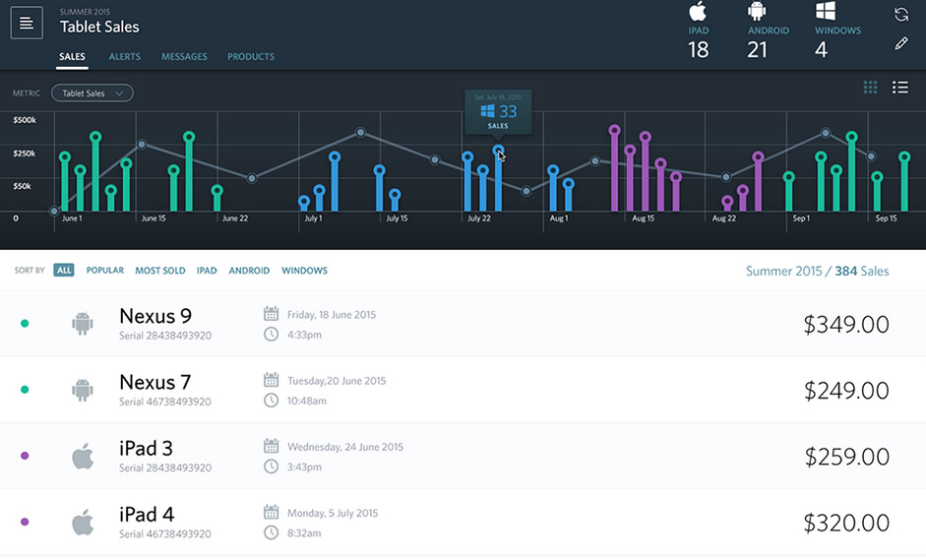Click the green status dot for Nexus 9
Viewport: 926px width, 560px height.
click(25, 323)
